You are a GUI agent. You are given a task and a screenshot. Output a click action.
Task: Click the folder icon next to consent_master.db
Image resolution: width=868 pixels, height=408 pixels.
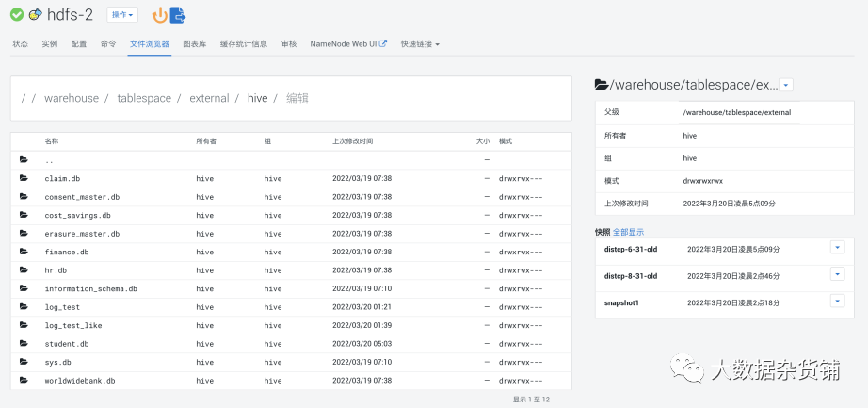(x=24, y=196)
